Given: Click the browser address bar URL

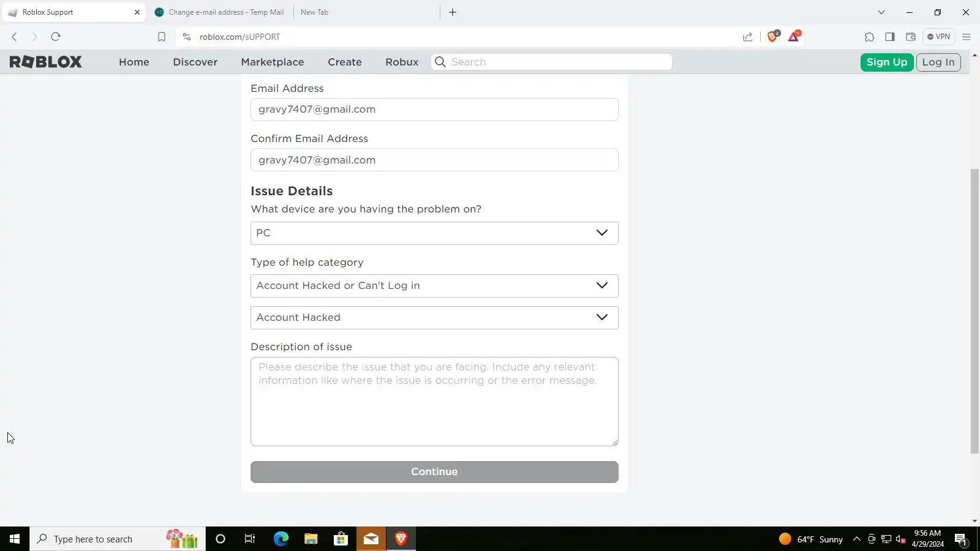Looking at the screenshot, I should coord(239,37).
